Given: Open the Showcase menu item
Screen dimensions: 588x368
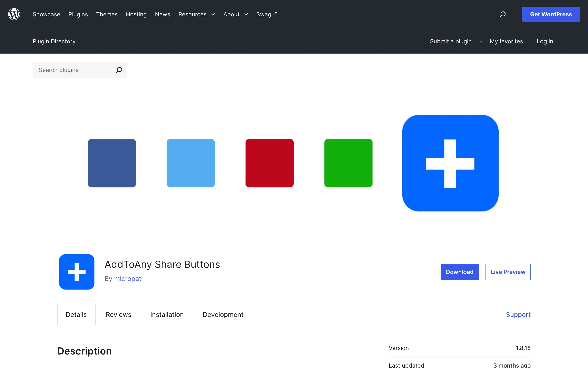Looking at the screenshot, I should [46, 14].
